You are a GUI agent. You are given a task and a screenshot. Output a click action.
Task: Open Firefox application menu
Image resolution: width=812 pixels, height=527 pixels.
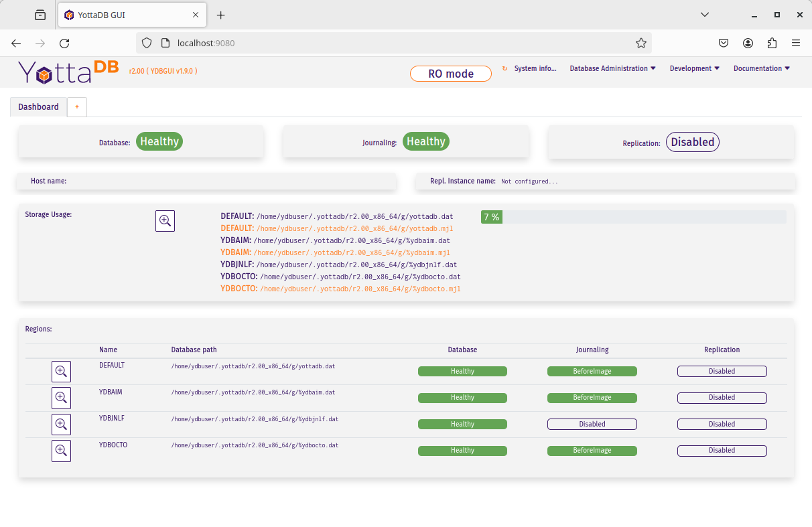(796, 43)
